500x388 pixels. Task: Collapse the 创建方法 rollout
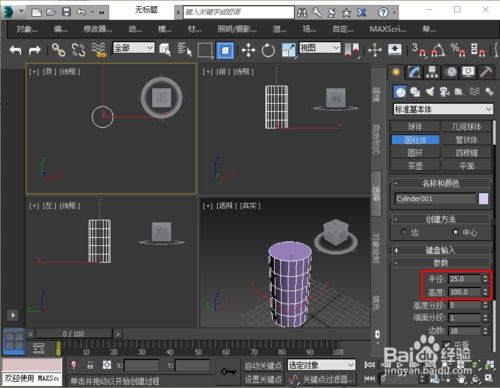click(441, 219)
